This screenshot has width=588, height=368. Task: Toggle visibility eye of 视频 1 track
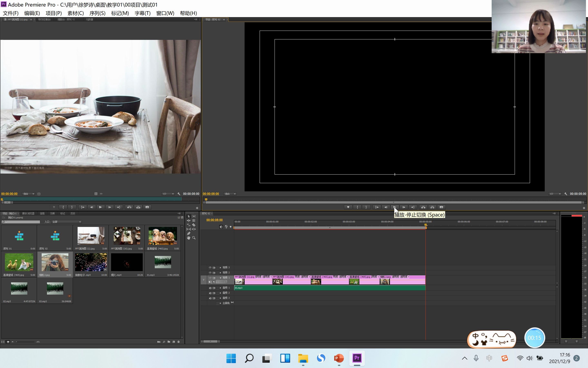click(x=210, y=278)
